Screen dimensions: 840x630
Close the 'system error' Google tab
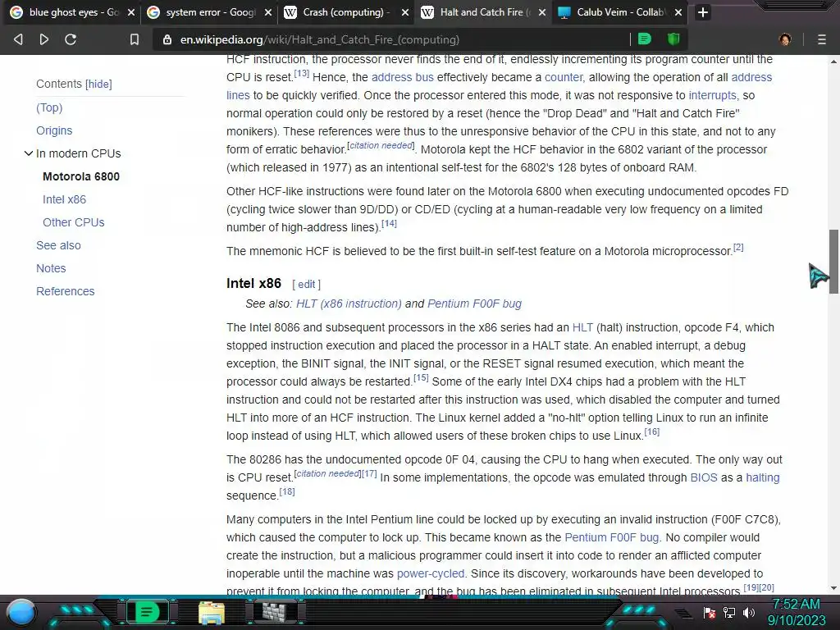tap(268, 12)
